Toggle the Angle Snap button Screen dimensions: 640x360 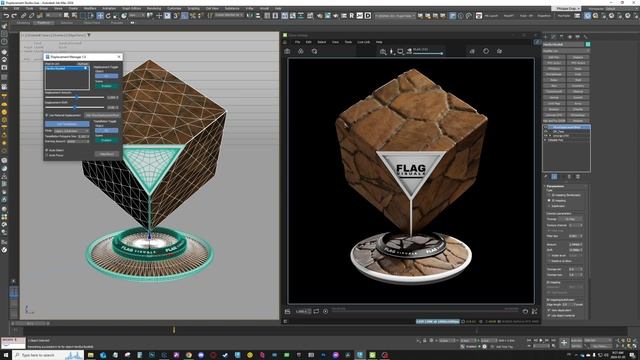point(184,16)
